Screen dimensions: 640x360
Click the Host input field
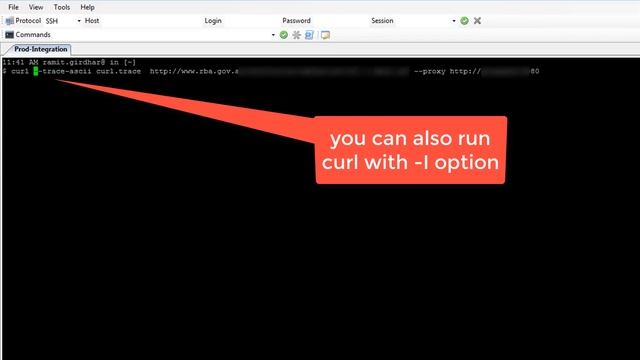pyautogui.click(x=151, y=21)
